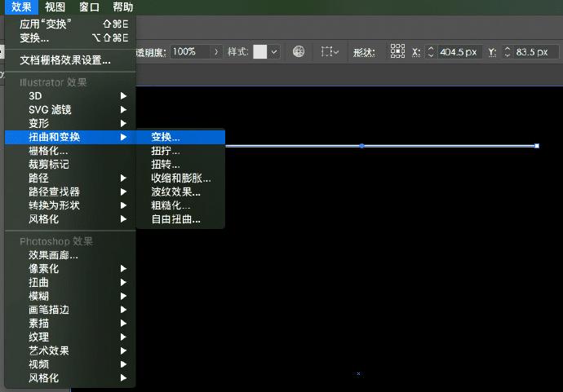
Task: Open the 窗口 menu
Action: point(89,7)
